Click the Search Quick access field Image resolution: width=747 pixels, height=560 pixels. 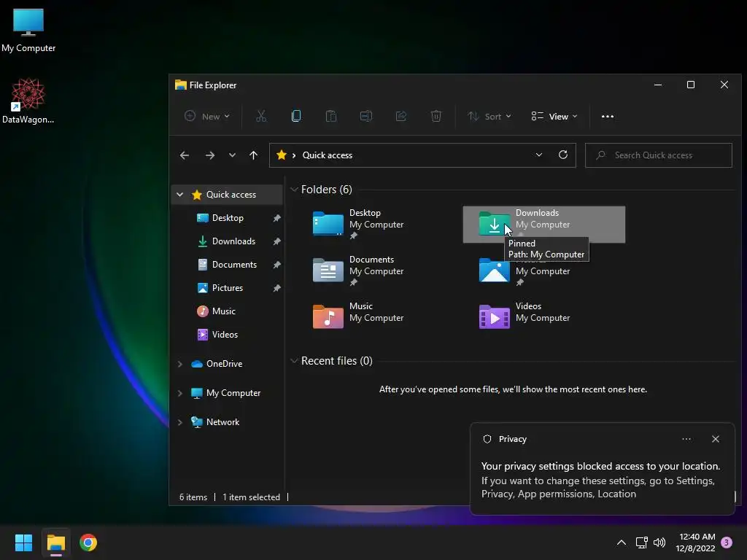click(x=659, y=155)
